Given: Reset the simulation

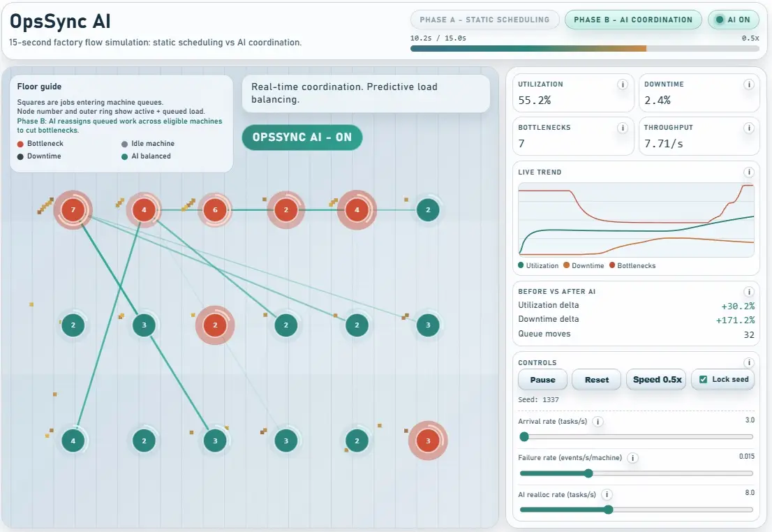Looking at the screenshot, I should click(596, 379).
